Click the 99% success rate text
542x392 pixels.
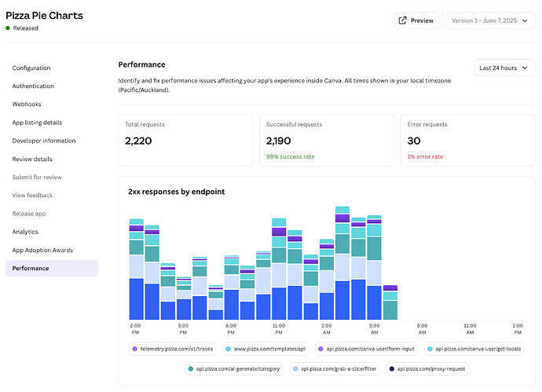point(291,156)
